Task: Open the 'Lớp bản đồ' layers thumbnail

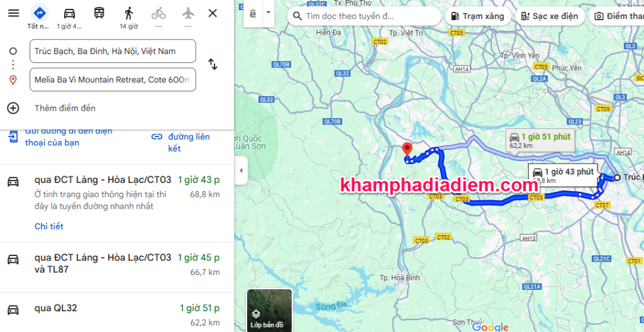Action: point(269,311)
